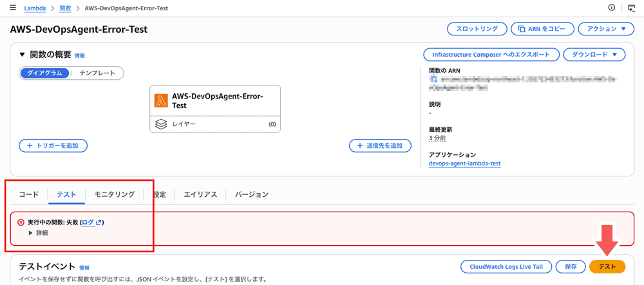Expand the 詳細 error details
The image size is (644, 285).
coord(38,233)
